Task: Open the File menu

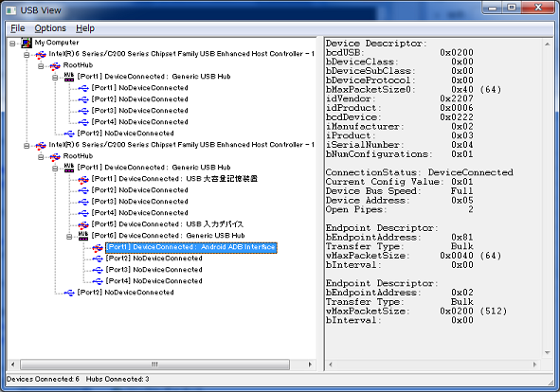Action: pyautogui.click(x=17, y=28)
